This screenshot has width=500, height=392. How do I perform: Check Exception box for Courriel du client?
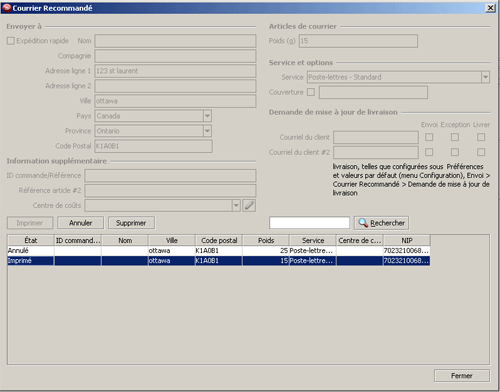[455, 137]
